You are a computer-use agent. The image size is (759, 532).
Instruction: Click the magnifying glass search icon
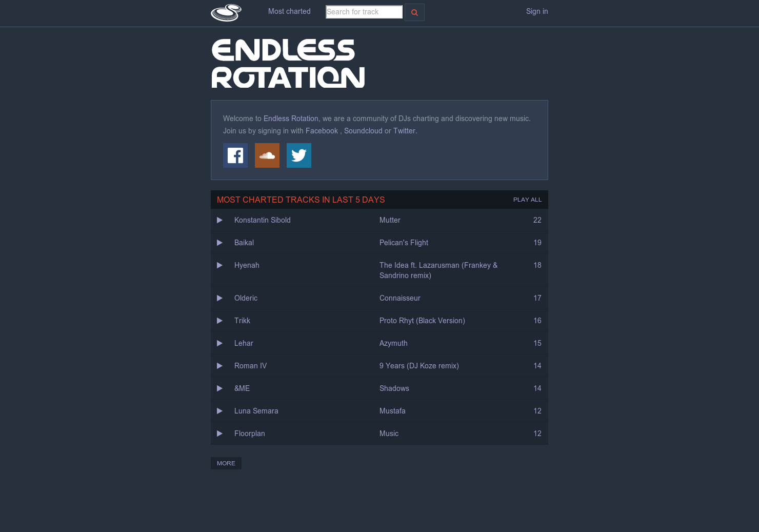(x=414, y=12)
